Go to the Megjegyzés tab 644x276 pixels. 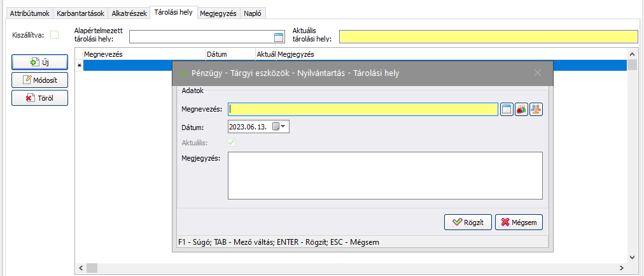click(x=218, y=13)
